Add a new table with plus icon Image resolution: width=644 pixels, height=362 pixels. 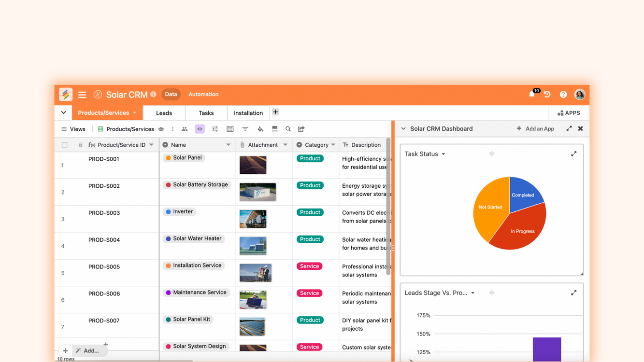coord(275,112)
